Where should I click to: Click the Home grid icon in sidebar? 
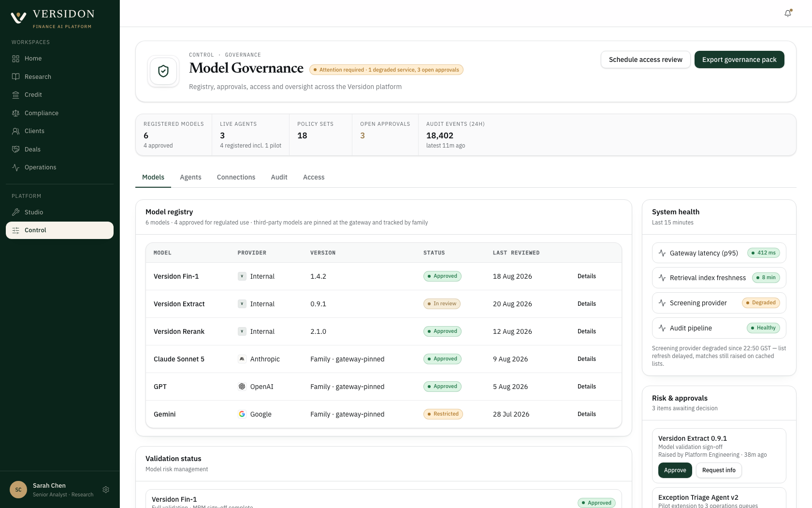pyautogui.click(x=15, y=59)
